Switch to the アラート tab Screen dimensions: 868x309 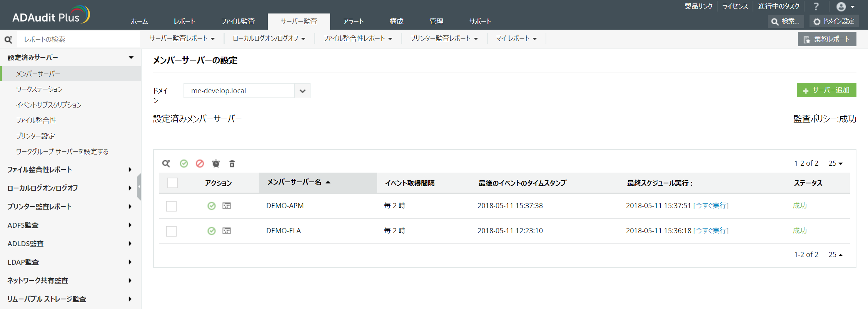[353, 22]
